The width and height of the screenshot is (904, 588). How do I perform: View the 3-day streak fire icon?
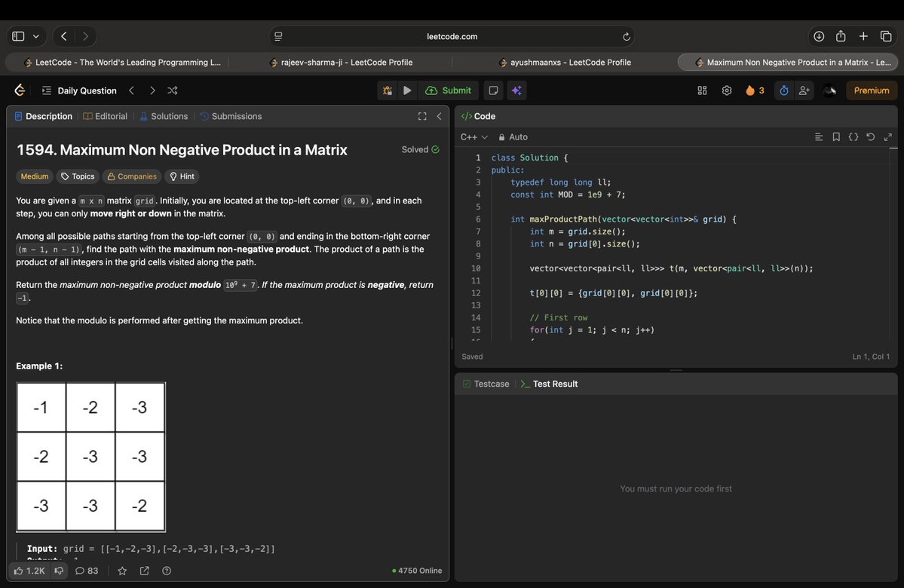click(755, 90)
